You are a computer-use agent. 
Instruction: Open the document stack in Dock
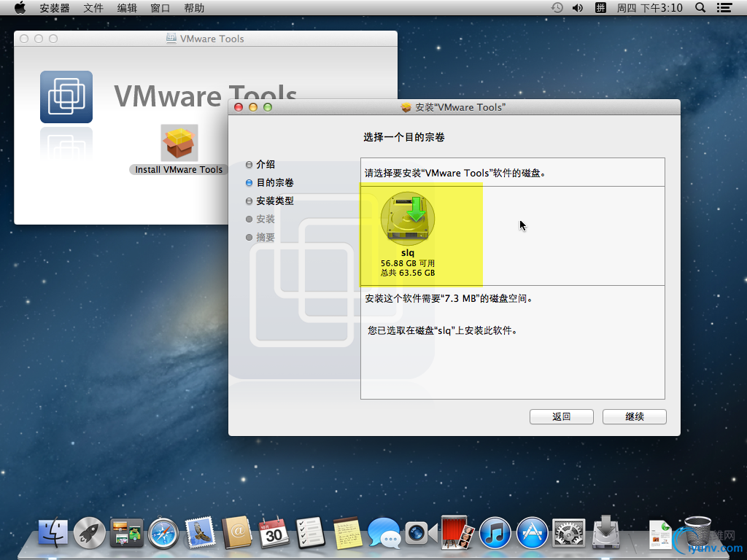[x=659, y=534]
